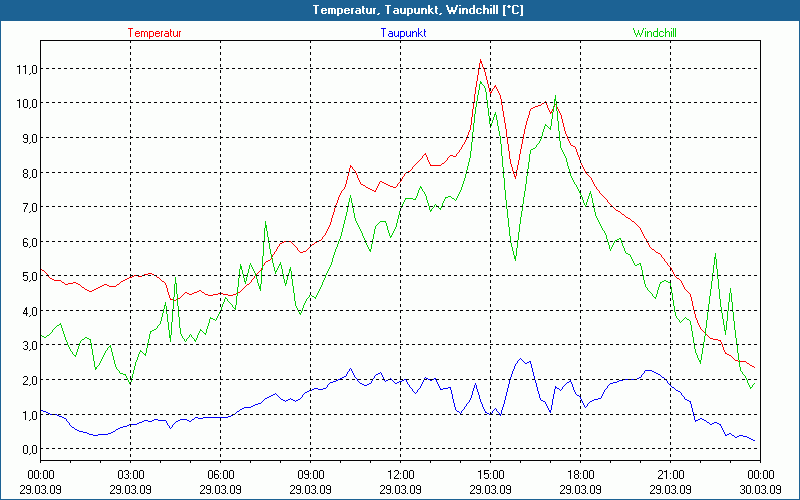Click the 12:00 time axis label
The width and height of the screenshot is (800, 500).
click(x=401, y=475)
